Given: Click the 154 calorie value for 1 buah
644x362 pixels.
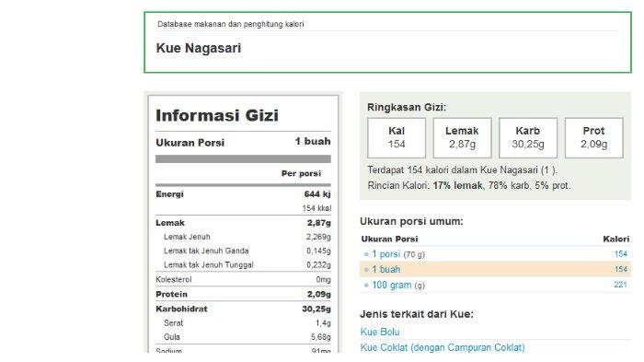Looking at the screenshot, I should click(621, 270).
